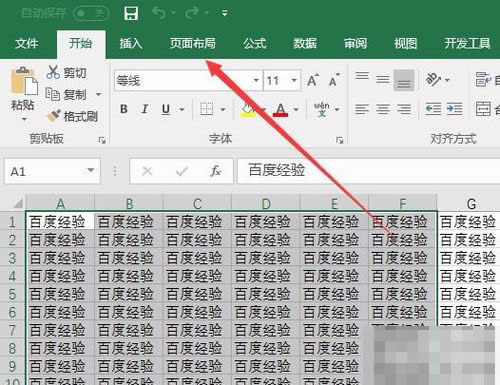Expand the 复制 copy dropdown arrow
The width and height of the screenshot is (500, 385).
pos(98,95)
